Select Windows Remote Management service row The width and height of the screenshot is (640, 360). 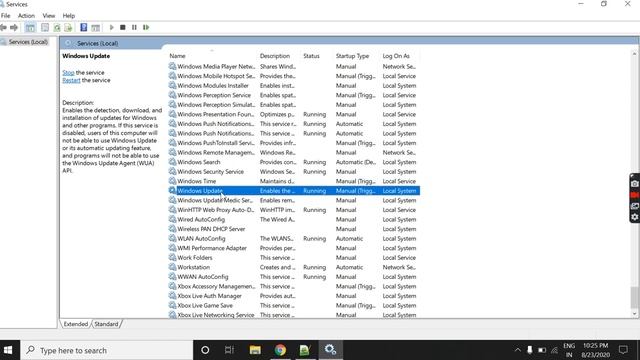click(x=294, y=152)
